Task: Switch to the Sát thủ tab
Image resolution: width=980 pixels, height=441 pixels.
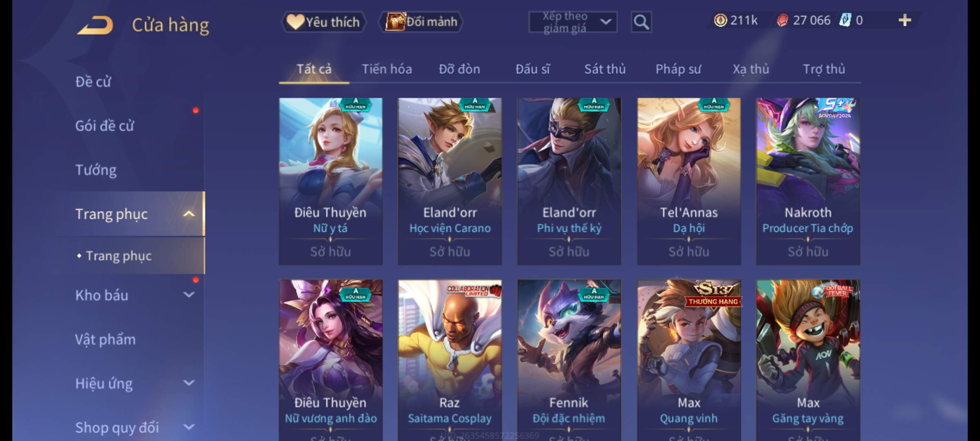Action: 605,69
